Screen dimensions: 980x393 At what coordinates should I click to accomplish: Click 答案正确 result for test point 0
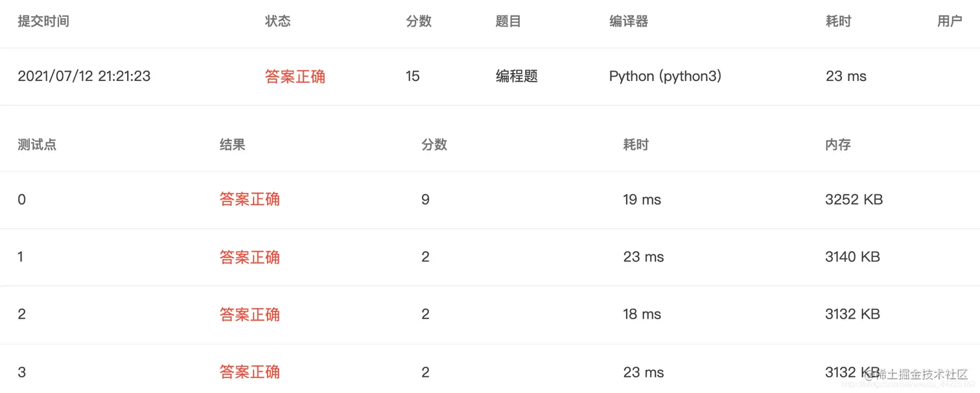click(250, 199)
